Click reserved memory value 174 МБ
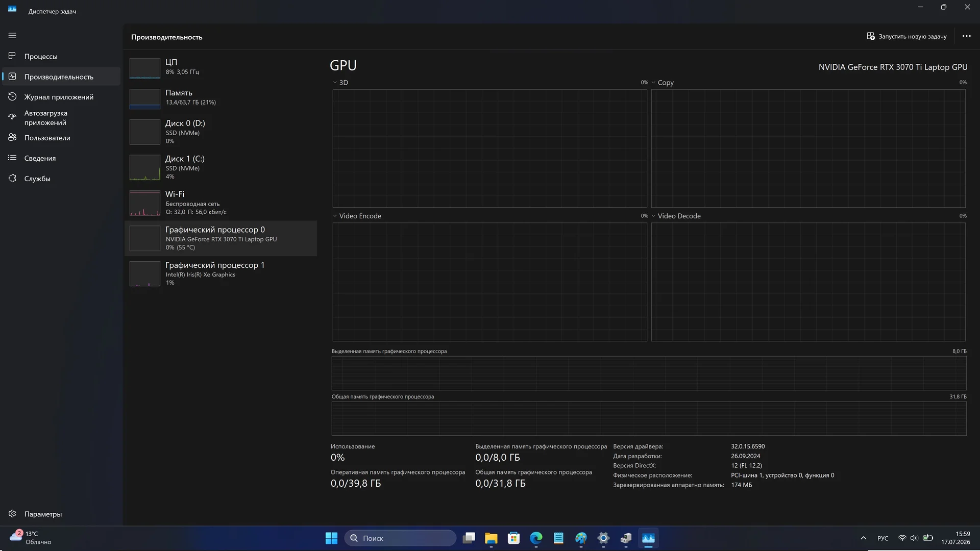980x551 pixels. point(741,485)
